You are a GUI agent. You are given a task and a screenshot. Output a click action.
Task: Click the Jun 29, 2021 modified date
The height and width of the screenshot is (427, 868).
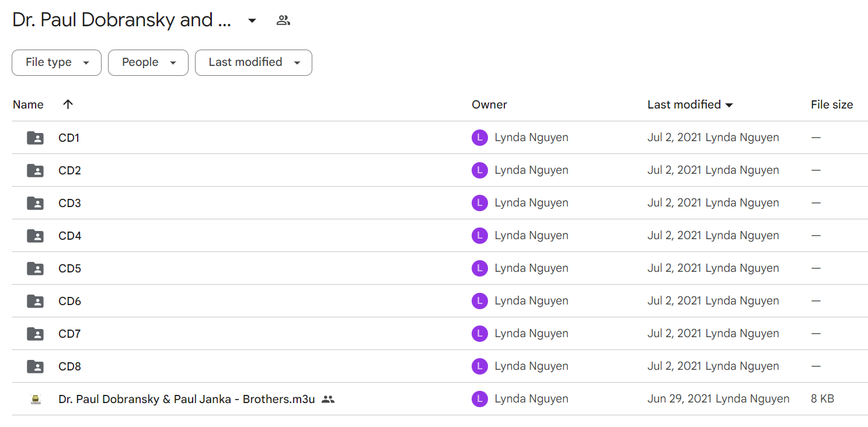point(679,399)
